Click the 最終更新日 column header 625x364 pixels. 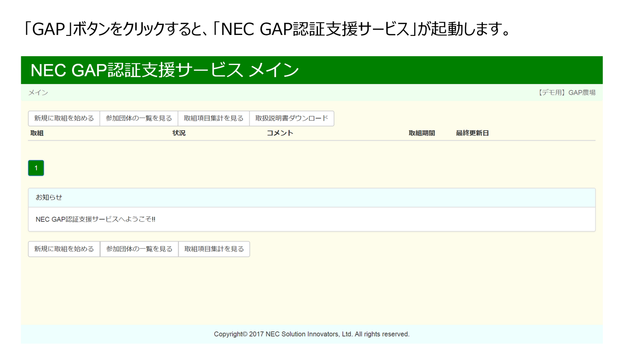tap(472, 133)
